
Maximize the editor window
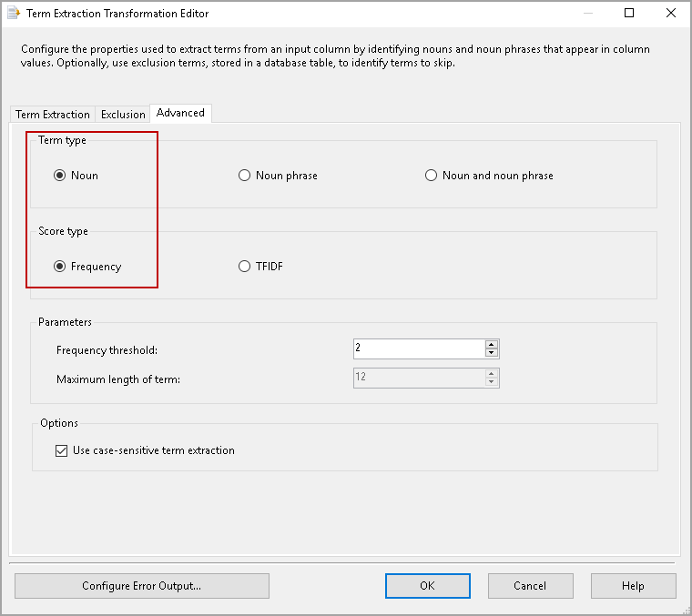pyautogui.click(x=629, y=14)
